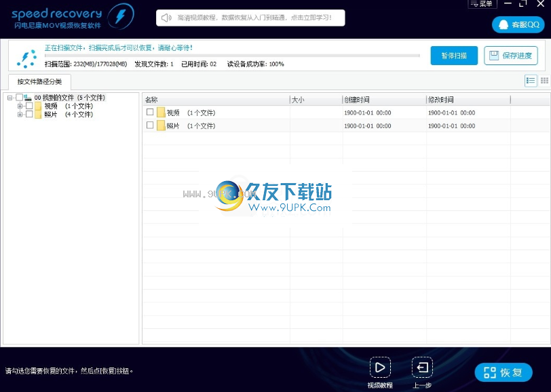The image size is (551, 392).
Task: Click the 恢复 recover button
Action: [503, 372]
